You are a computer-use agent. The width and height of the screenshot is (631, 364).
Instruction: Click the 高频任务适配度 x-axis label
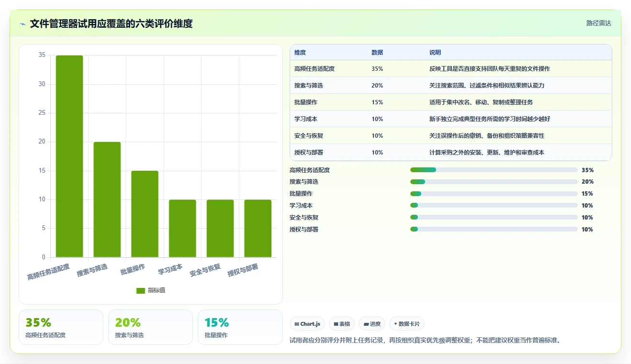(48, 272)
